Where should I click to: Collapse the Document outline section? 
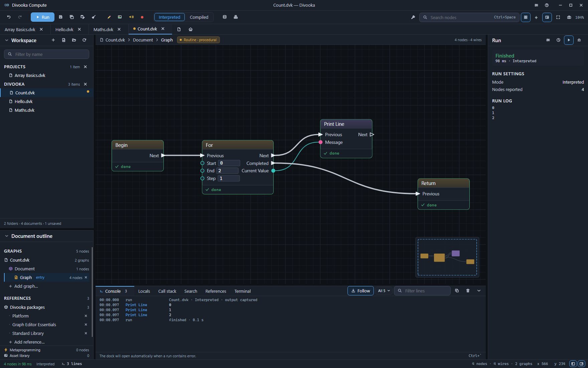[6, 236]
